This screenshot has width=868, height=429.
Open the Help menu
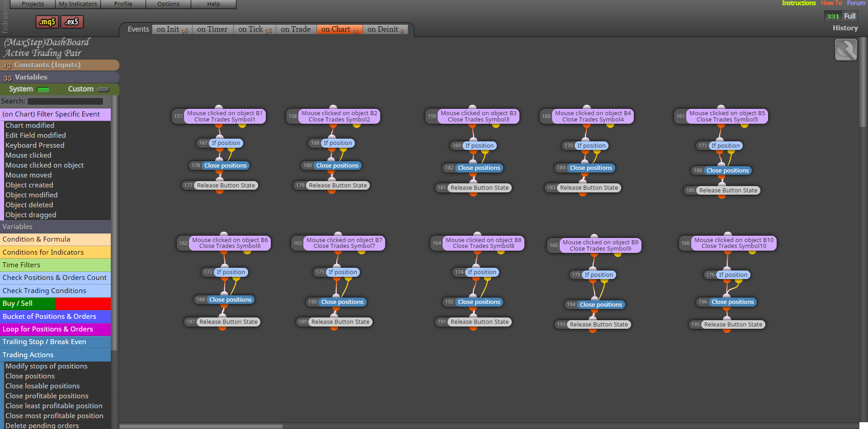tap(213, 4)
